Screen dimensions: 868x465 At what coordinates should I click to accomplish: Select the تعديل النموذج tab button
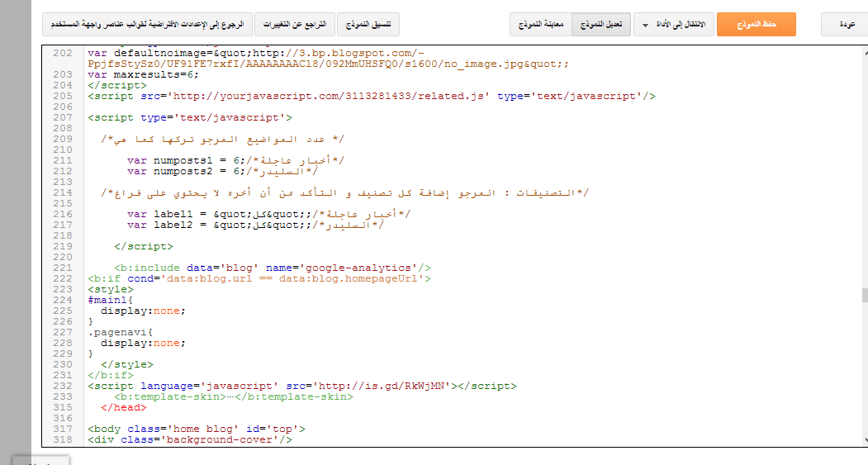tap(601, 24)
